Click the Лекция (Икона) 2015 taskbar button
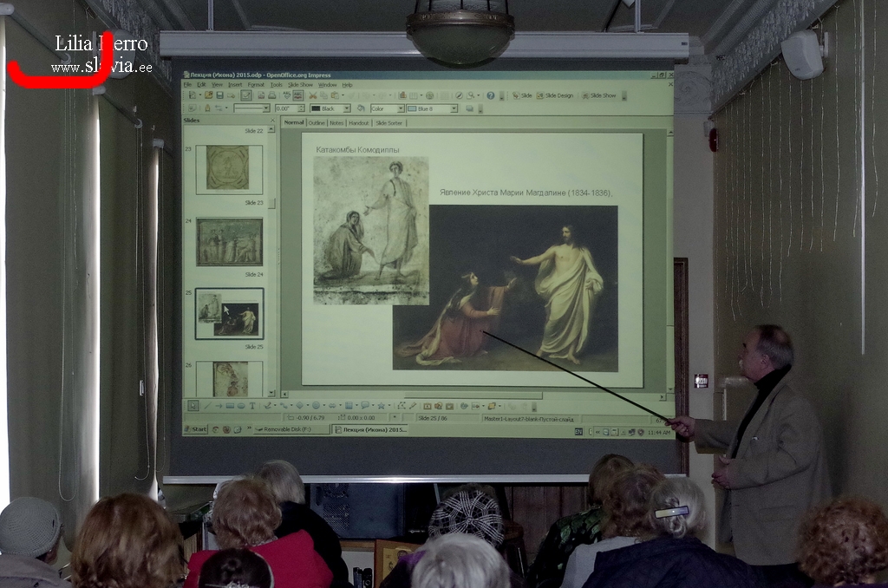Image resolution: width=888 pixels, height=588 pixels. click(370, 429)
